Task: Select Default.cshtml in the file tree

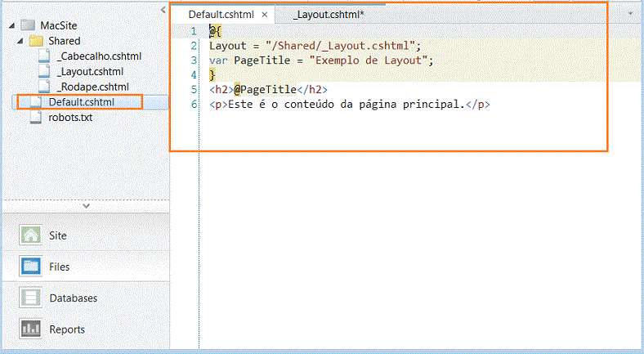Action: tap(82, 102)
